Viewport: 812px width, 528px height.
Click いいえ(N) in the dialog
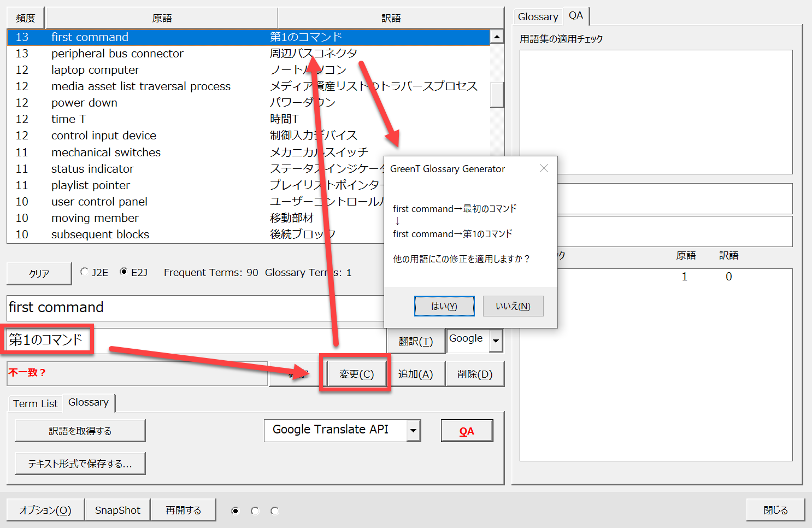(513, 306)
